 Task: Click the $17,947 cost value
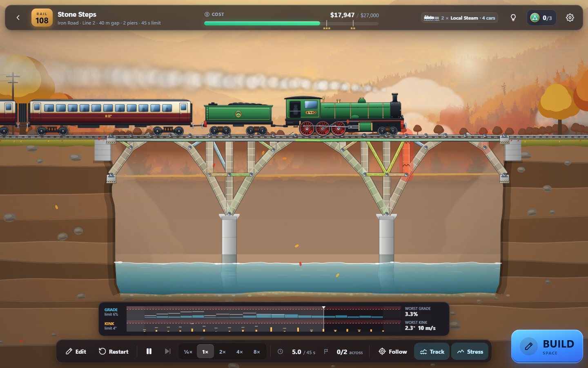pos(342,15)
